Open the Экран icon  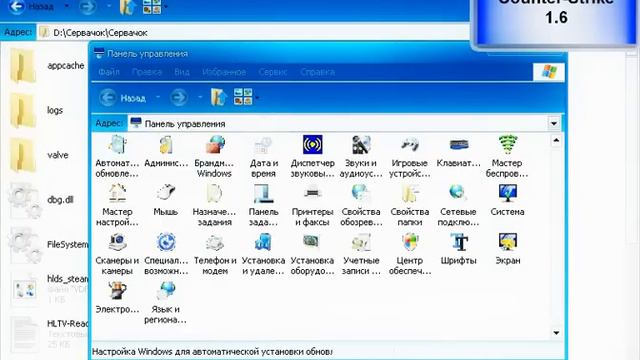(507, 249)
